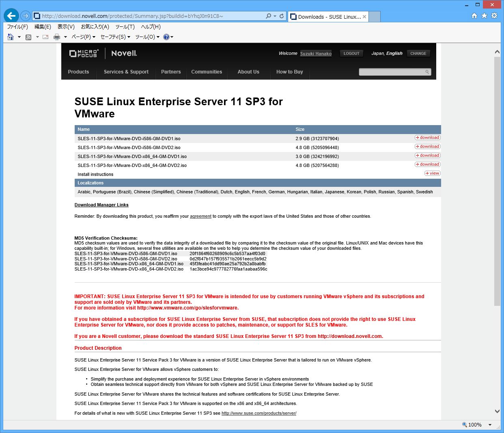Click the command bar Home icon
504x433 pixels.
11,37
